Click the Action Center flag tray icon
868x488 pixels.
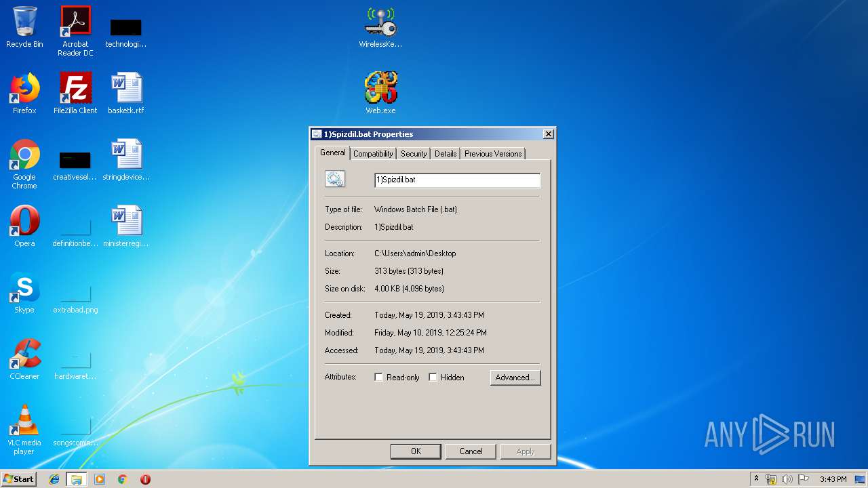tap(804, 479)
